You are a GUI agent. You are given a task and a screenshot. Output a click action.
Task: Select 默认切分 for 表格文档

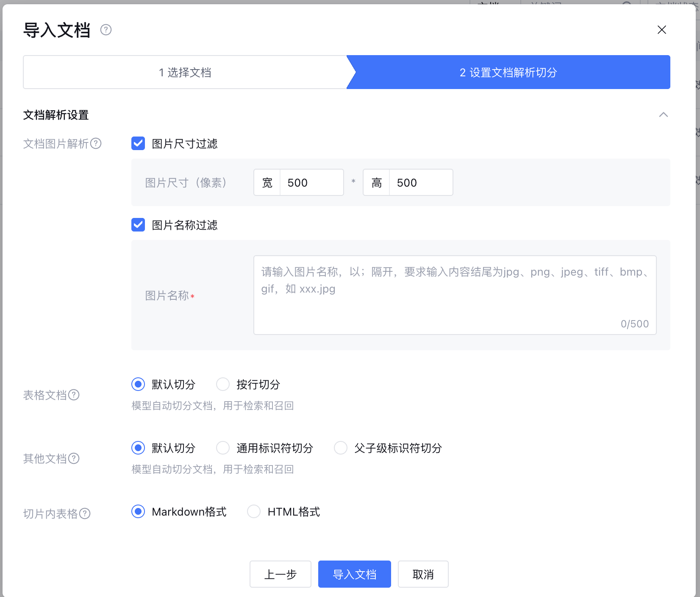138,384
